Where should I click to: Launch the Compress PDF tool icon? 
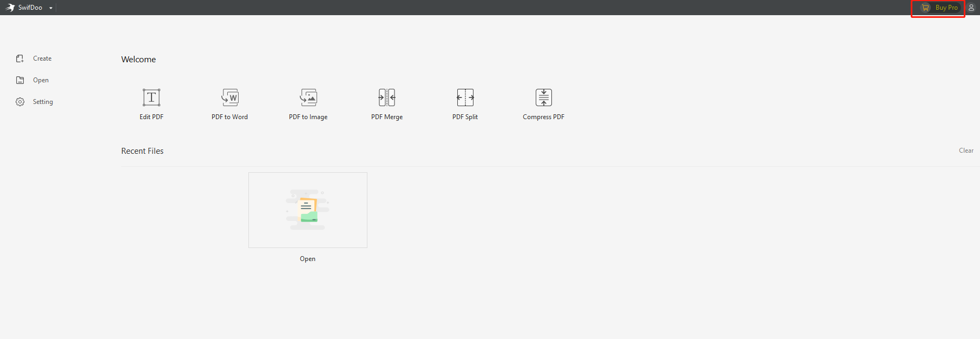(x=544, y=97)
